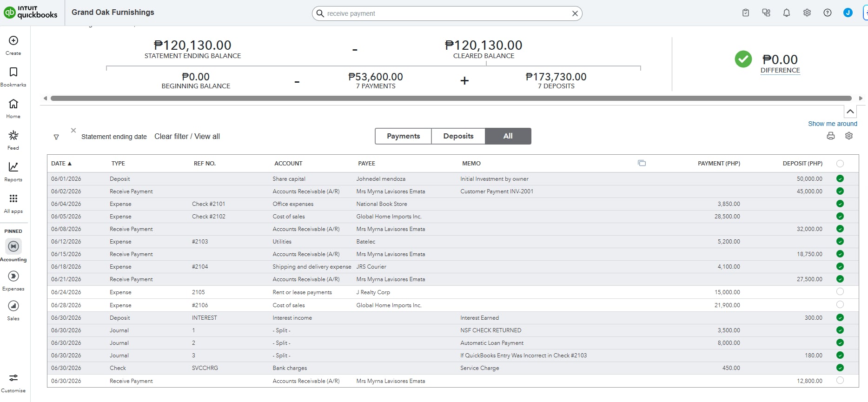Screen dimensions: 868x402
Task: Toggle cleared mark on NSF CHECK RETURNED journal
Action: pos(840,330)
